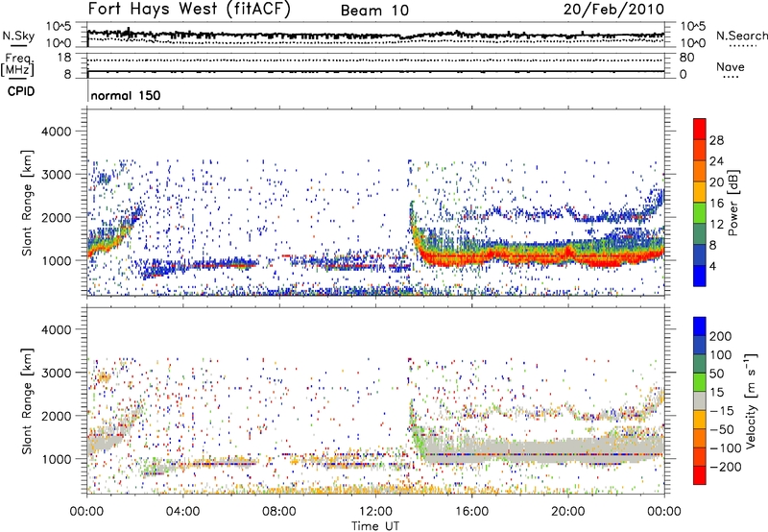The image size is (768, 532).
Task: Select the N.Search legend label
Action: pyautogui.click(x=742, y=36)
